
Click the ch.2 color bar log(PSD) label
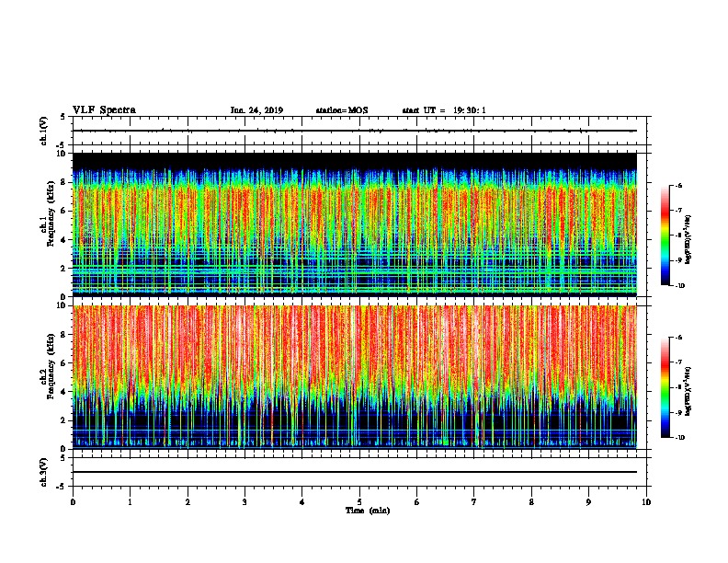click(x=688, y=392)
